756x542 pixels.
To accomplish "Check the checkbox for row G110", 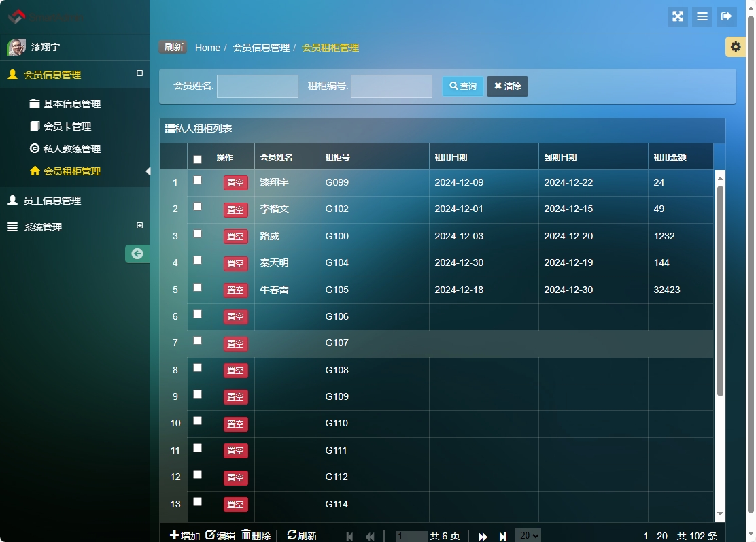I will (197, 420).
